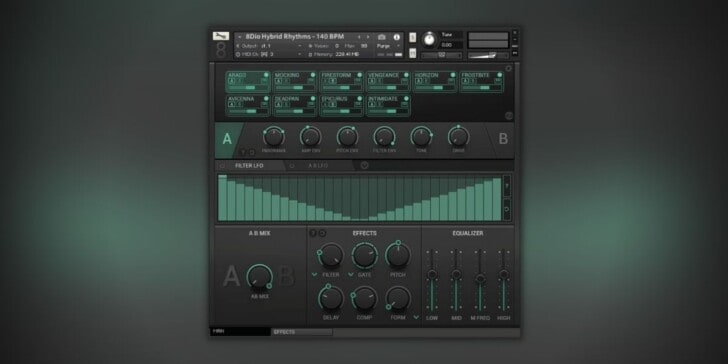Open the Output channel dropdown
728x364 pixels.
268,46
